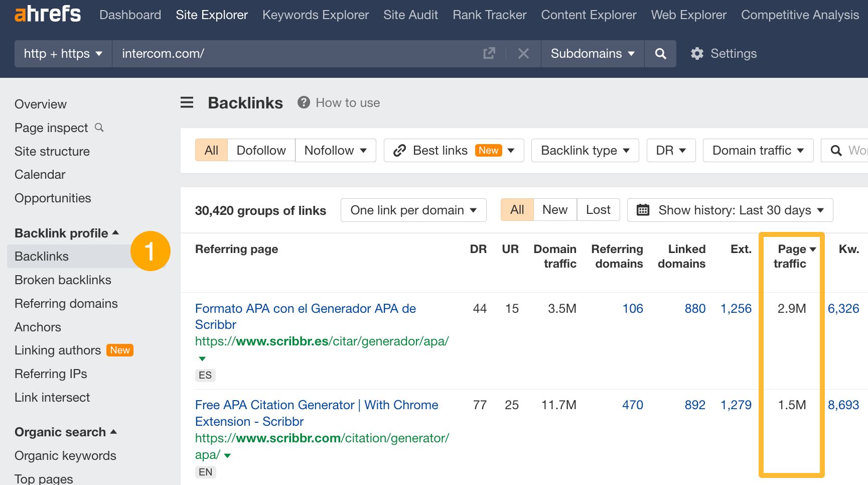Expand the 'One link per domain' dropdown
The height and width of the screenshot is (485, 868).
pyautogui.click(x=412, y=210)
